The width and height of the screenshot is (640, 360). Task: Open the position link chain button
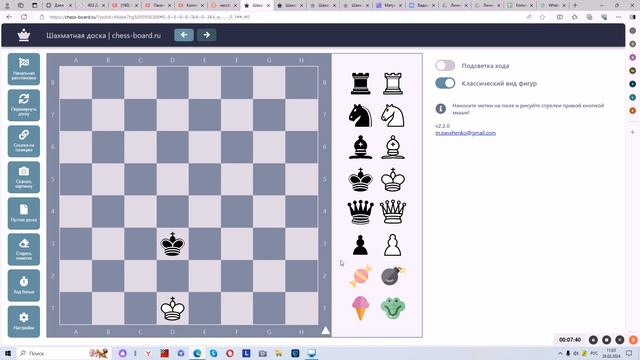tap(24, 141)
